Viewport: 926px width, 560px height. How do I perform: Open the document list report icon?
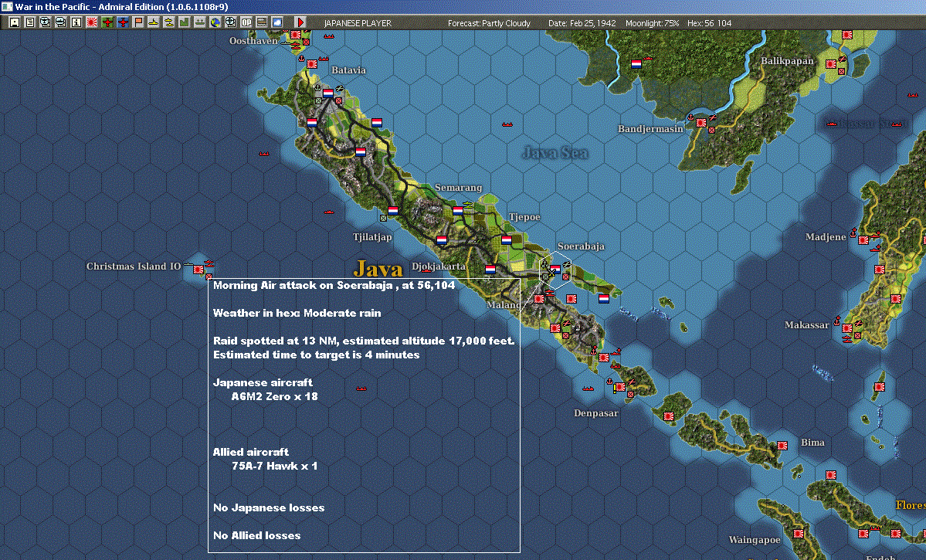tap(29, 22)
